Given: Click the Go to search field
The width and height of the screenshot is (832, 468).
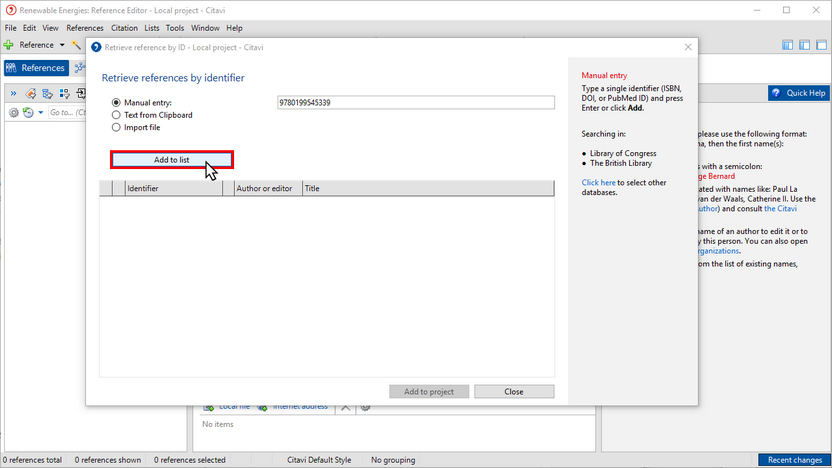Looking at the screenshot, I should coord(67,112).
